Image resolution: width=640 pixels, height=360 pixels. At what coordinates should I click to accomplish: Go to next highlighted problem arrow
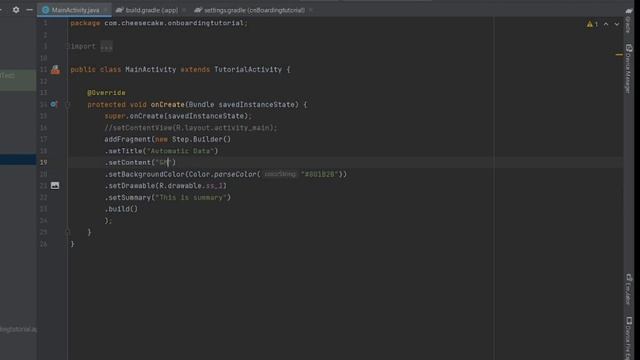pos(617,24)
